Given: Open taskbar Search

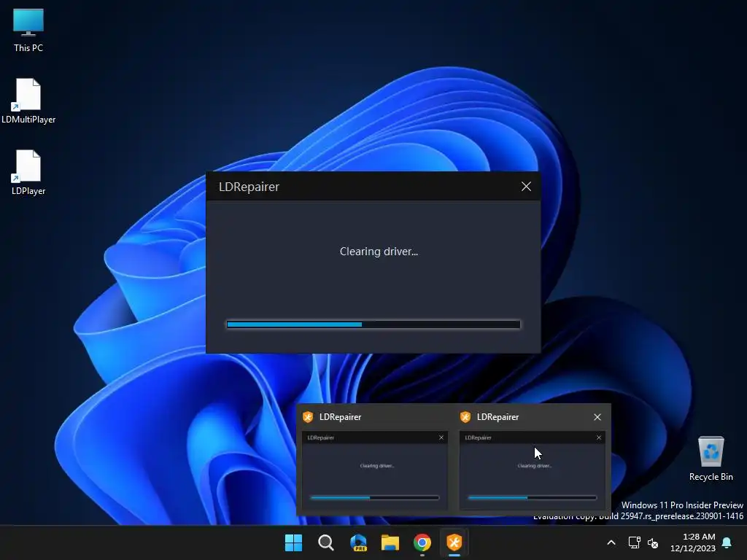Looking at the screenshot, I should coord(326,542).
